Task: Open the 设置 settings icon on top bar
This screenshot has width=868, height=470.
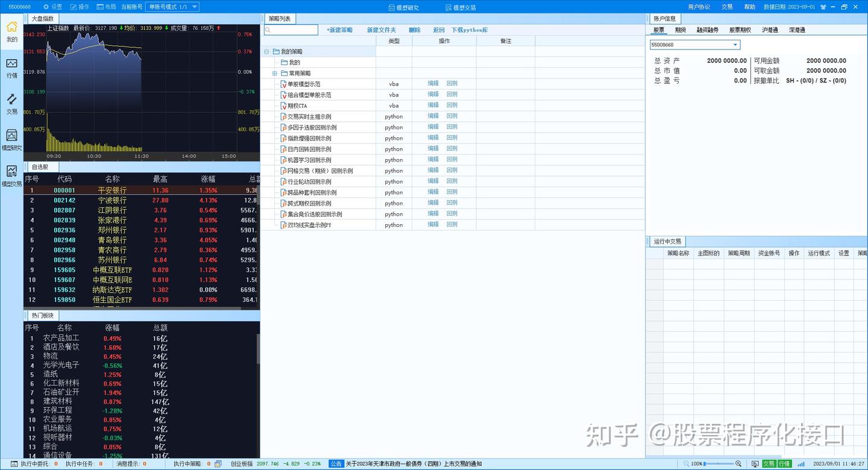Action: coord(53,6)
